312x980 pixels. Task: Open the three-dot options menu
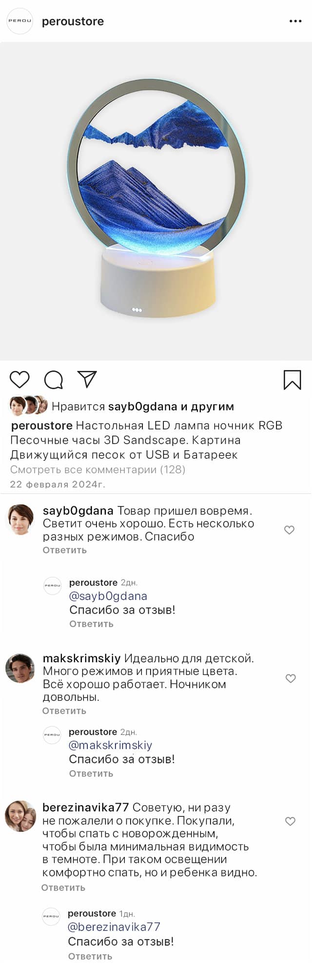point(295,21)
